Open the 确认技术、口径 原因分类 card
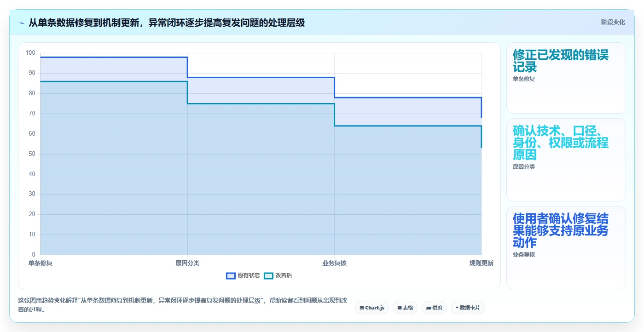The width and height of the screenshot is (644, 332). click(x=566, y=160)
